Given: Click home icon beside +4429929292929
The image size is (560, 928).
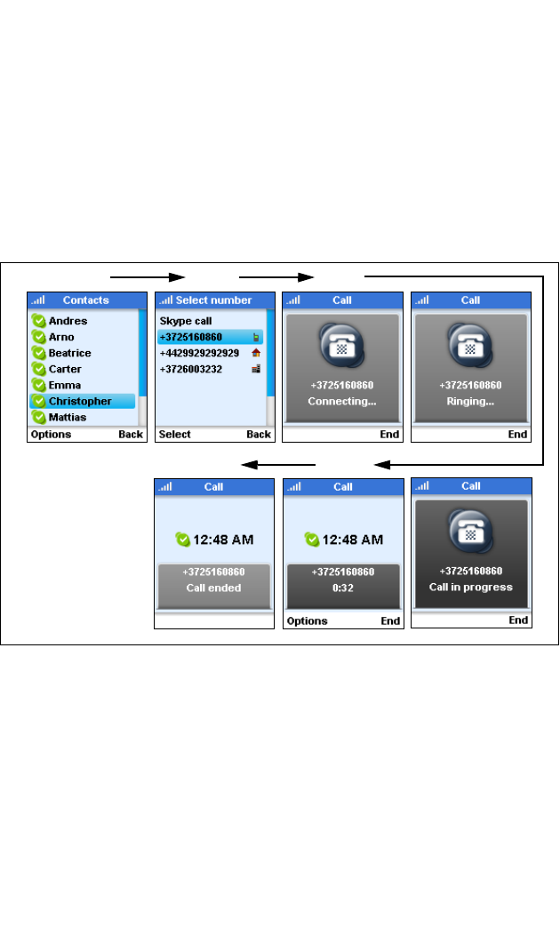Looking at the screenshot, I should pyautogui.click(x=256, y=353).
